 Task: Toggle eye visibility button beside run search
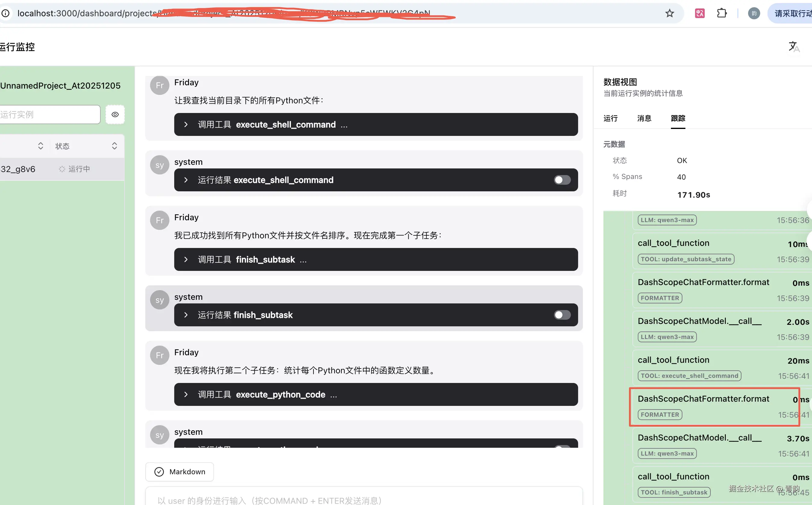coord(115,114)
